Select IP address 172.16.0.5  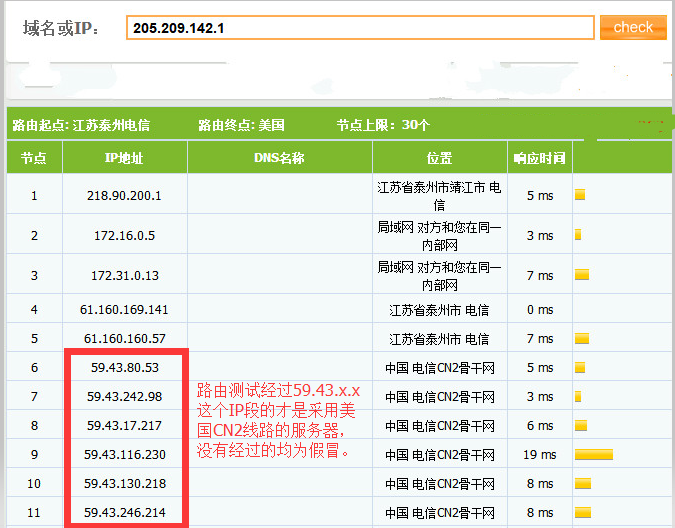(125, 236)
